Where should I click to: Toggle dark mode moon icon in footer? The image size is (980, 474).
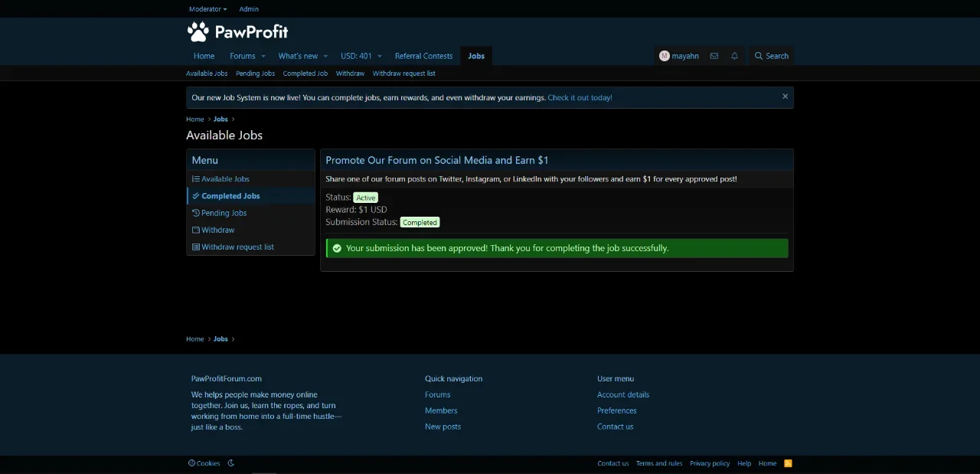231,463
